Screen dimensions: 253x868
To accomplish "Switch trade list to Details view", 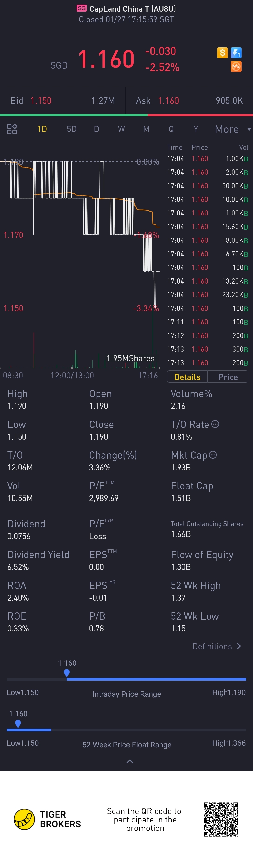I will tap(187, 377).
